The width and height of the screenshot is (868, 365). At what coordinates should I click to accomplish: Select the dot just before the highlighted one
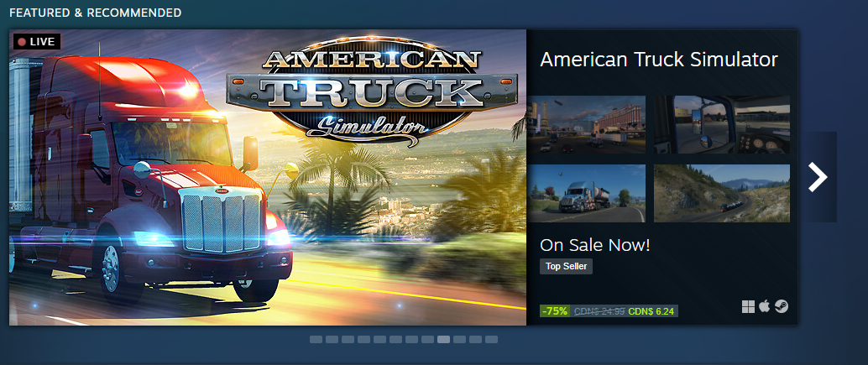click(x=427, y=340)
